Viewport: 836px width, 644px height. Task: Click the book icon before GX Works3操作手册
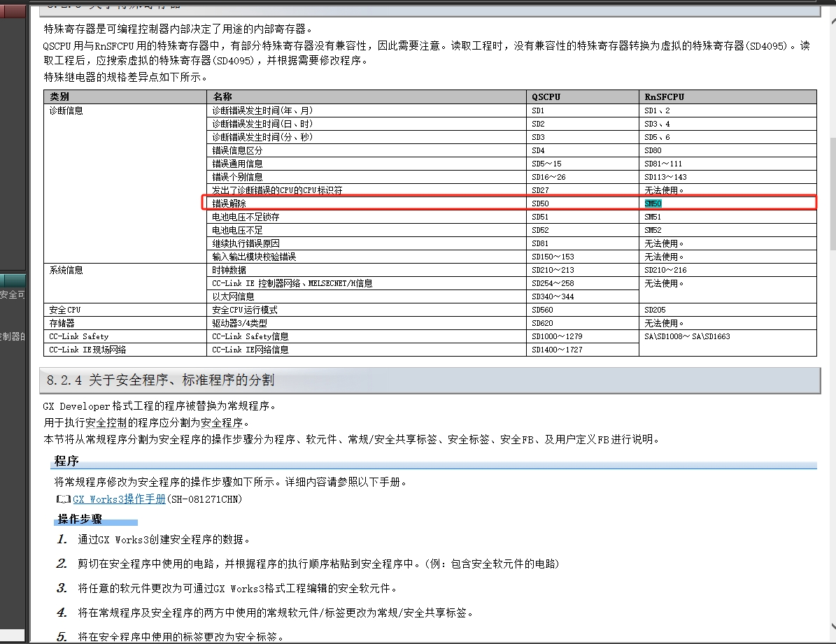pos(63,499)
